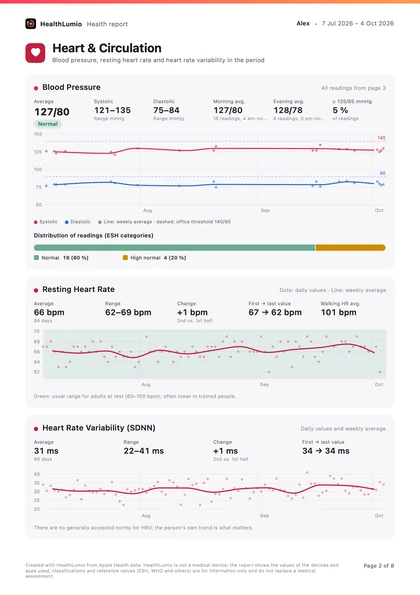Click the Average 127/80 blood pressure value

(x=52, y=112)
